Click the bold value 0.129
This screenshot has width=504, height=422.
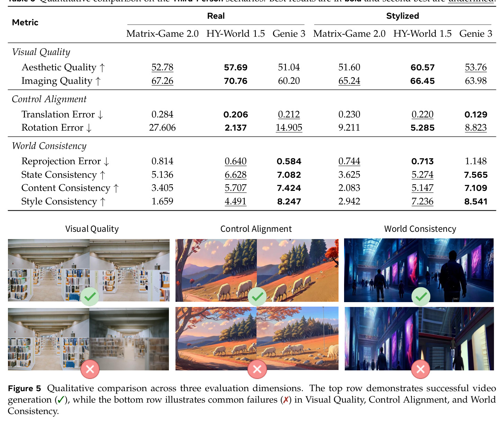(476, 114)
